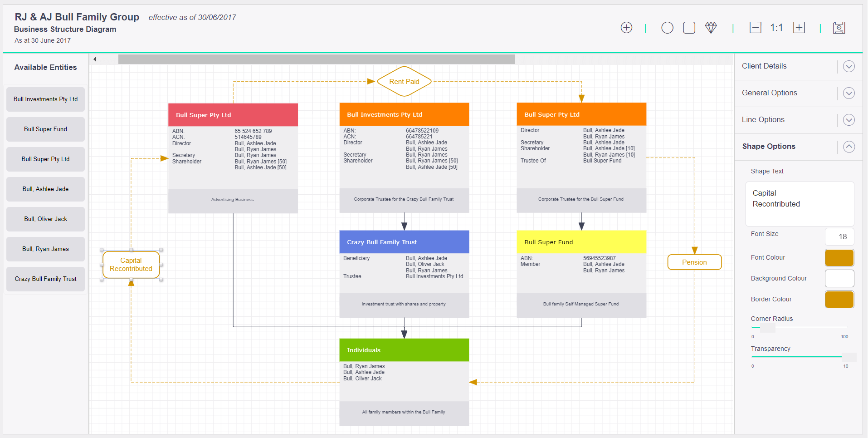Click the zoom out icon

coord(755,27)
